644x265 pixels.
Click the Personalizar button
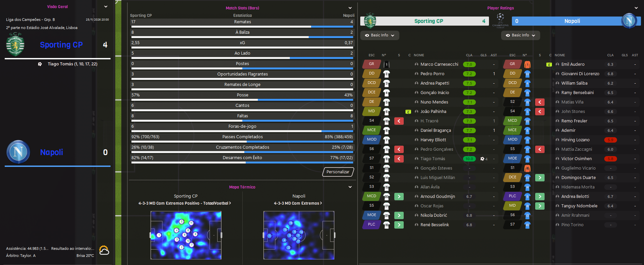338,172
